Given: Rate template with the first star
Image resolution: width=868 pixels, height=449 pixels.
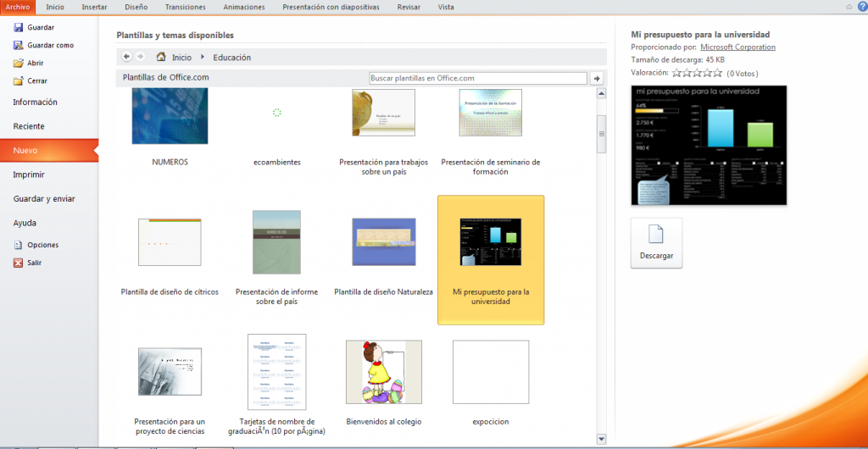Looking at the screenshot, I should 677,73.
